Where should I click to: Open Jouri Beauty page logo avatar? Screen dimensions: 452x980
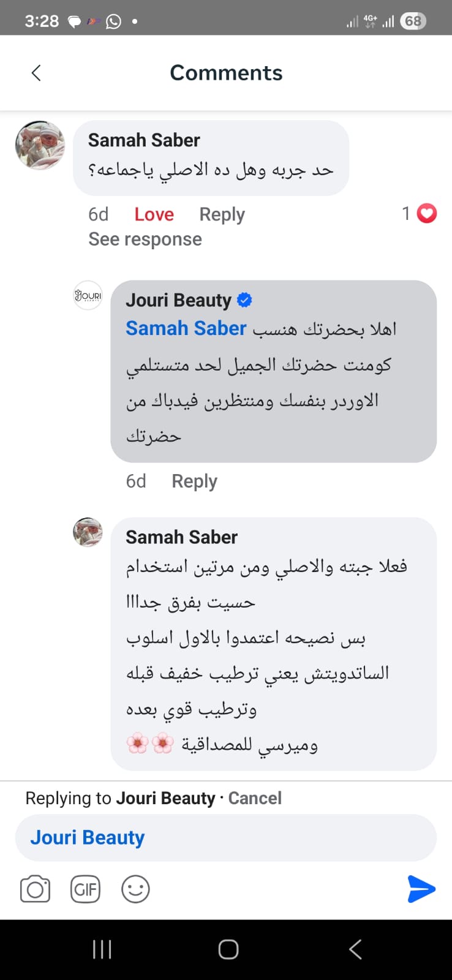pyautogui.click(x=88, y=295)
